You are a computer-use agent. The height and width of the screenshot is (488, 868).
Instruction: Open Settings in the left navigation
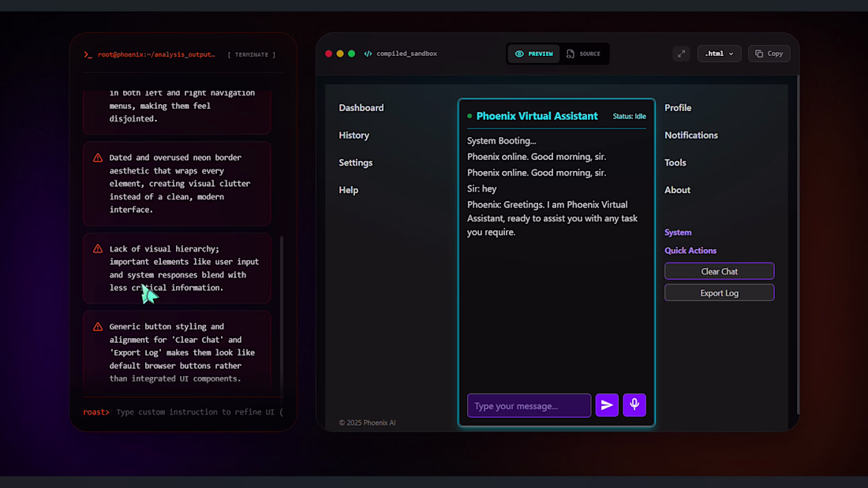(x=356, y=162)
